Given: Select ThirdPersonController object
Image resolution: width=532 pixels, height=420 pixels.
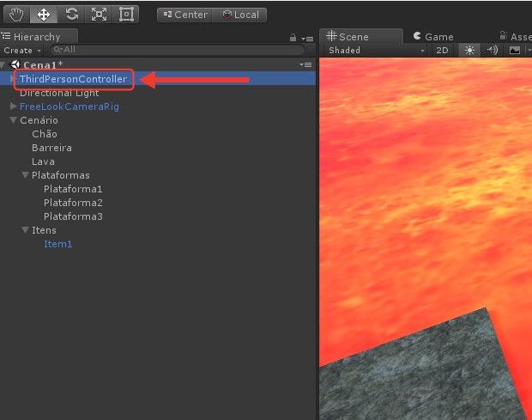Looking at the screenshot, I should 73,79.
